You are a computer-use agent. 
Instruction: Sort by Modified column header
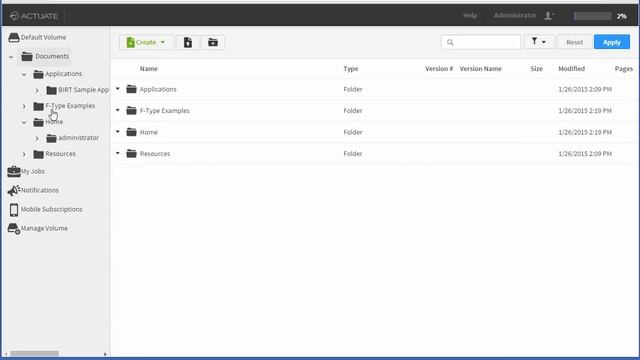pyautogui.click(x=571, y=69)
